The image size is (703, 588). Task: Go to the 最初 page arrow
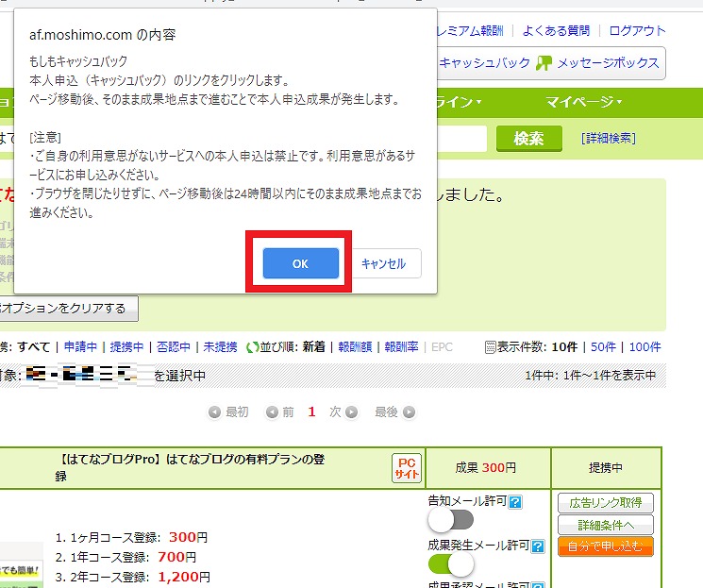click(x=215, y=412)
